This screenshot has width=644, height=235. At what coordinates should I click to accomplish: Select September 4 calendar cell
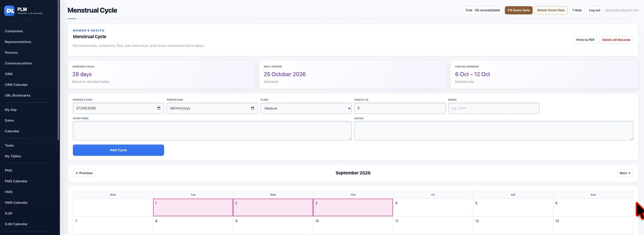433,208
